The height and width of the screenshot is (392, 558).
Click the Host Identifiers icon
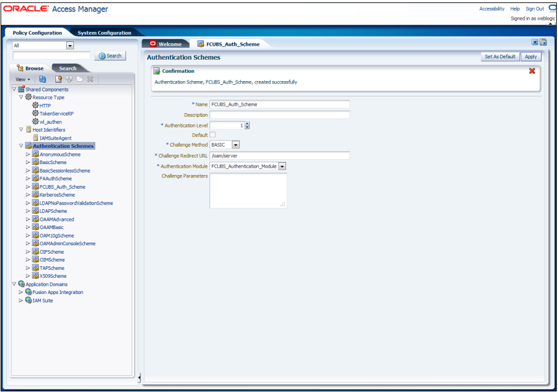pyautogui.click(x=29, y=129)
